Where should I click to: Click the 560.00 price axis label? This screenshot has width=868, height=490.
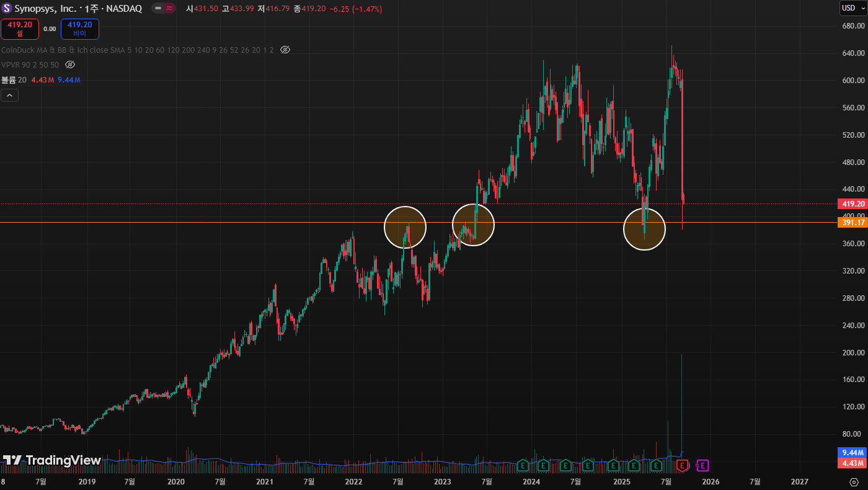[x=853, y=108]
